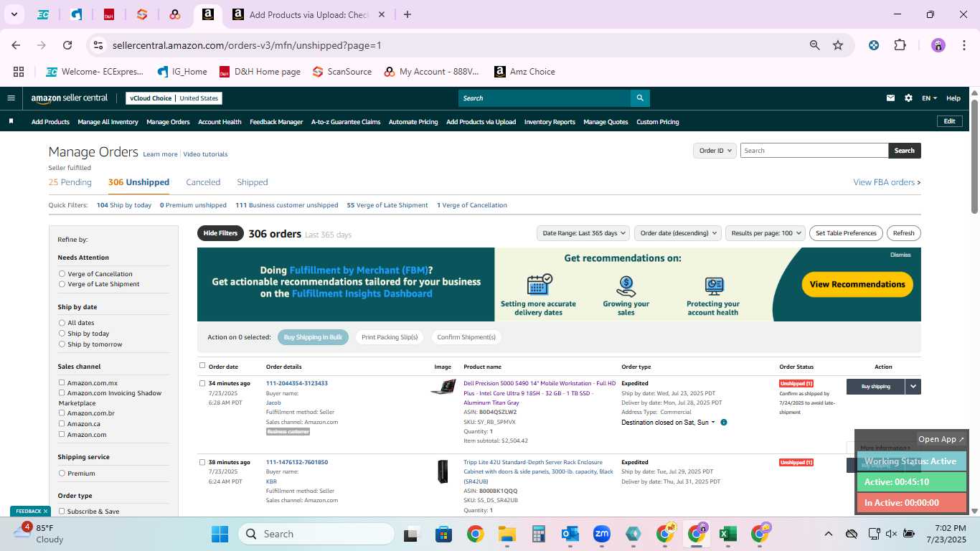Open the Windows Start menu
Image resolution: width=980 pixels, height=551 pixels.
click(x=220, y=534)
